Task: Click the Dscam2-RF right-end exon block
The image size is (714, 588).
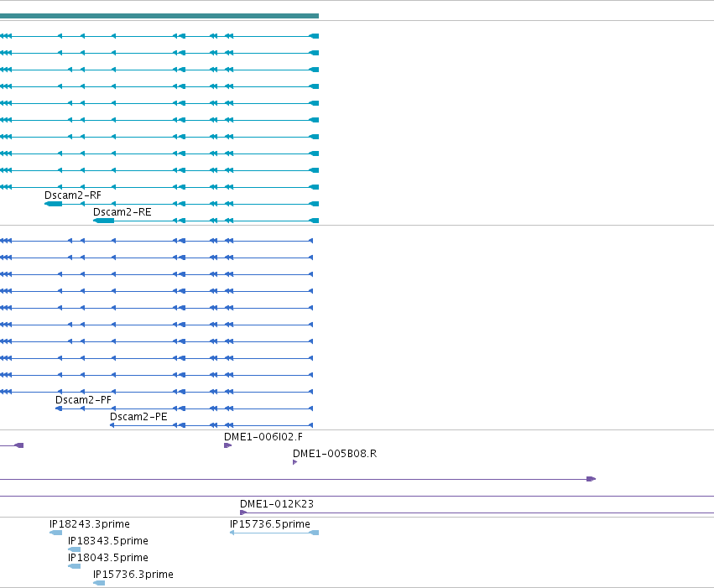Action: click(314, 204)
